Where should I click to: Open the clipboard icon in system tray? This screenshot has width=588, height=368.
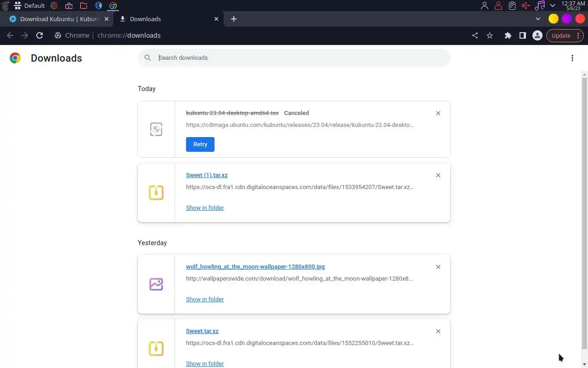point(512,6)
